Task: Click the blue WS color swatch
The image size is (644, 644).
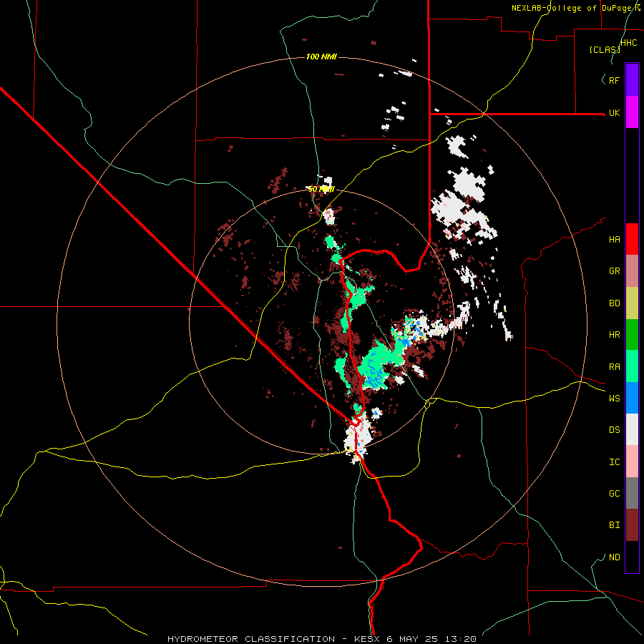Action: [632, 398]
